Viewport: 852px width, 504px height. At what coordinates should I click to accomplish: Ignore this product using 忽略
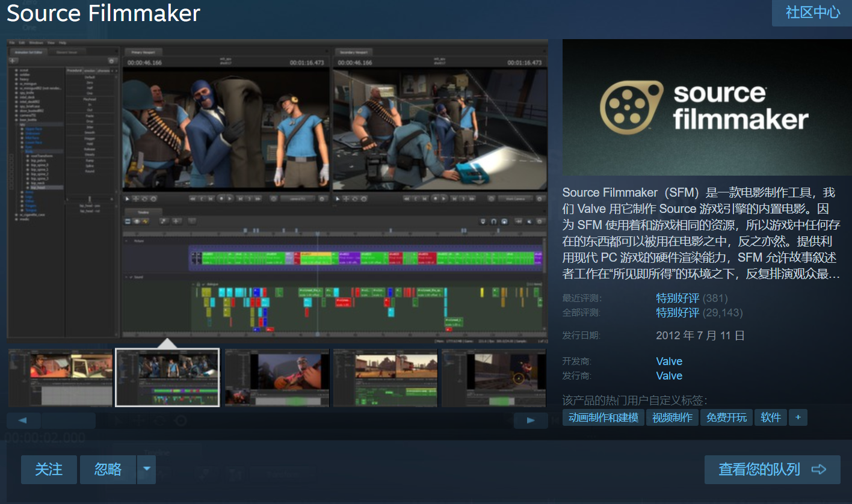107,470
